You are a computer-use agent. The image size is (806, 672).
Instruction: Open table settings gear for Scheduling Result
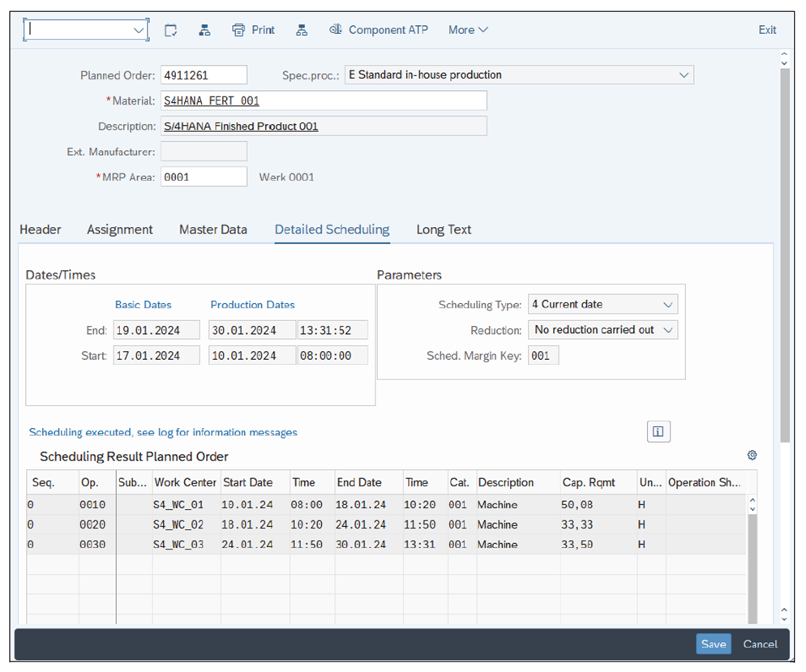(752, 456)
